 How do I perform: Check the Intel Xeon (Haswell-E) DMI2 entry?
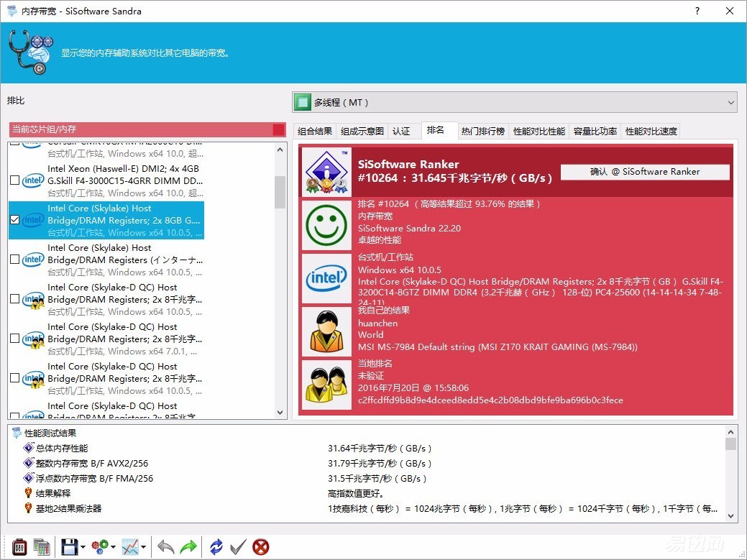(15, 180)
